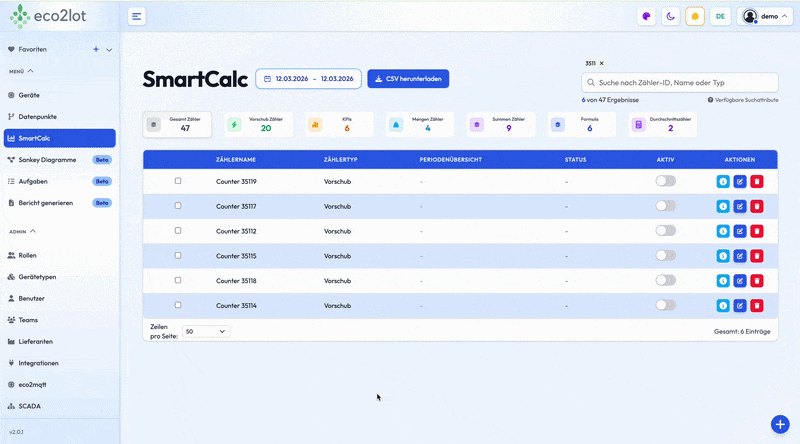Image resolution: width=800 pixels, height=444 pixels.
Task: Open Datenpunkte in sidebar
Action: [x=60, y=117]
